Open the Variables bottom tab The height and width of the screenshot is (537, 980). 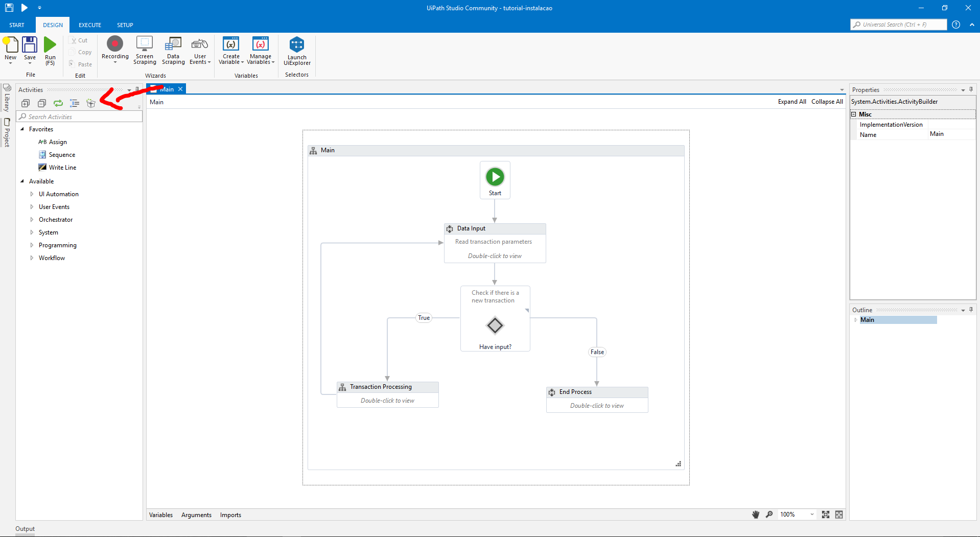161,515
